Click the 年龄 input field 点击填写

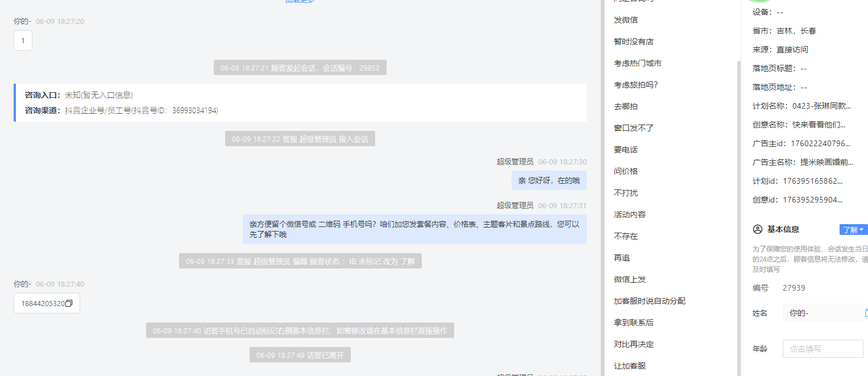pos(823,349)
